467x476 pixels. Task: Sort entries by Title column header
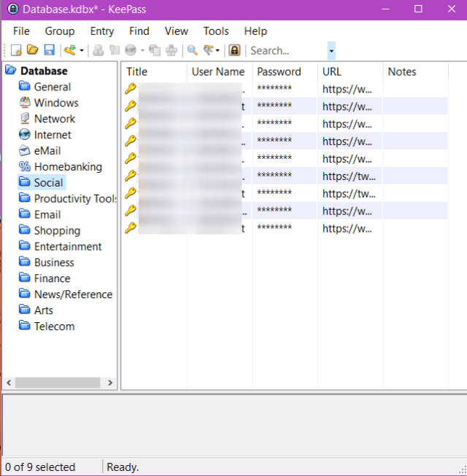[155, 72]
